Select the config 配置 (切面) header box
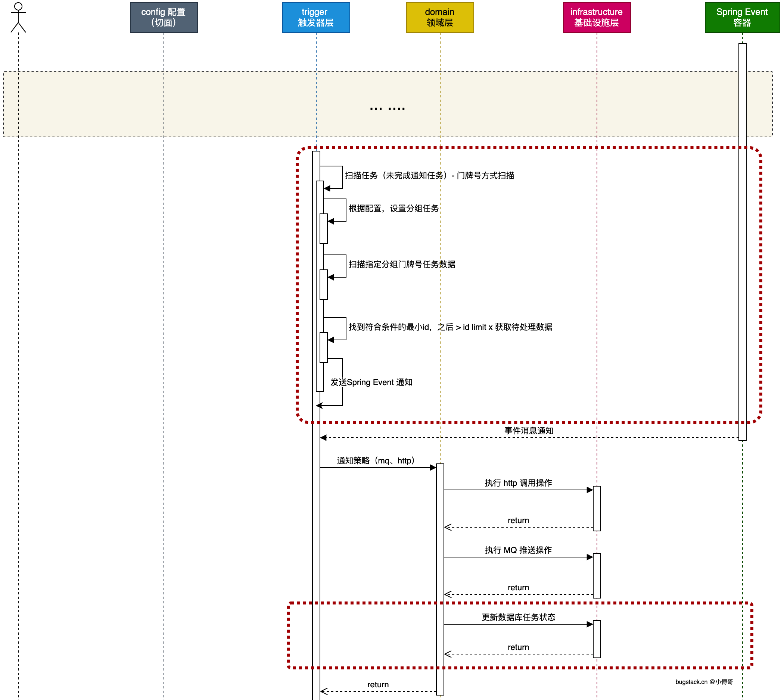The image size is (784, 700). [164, 17]
